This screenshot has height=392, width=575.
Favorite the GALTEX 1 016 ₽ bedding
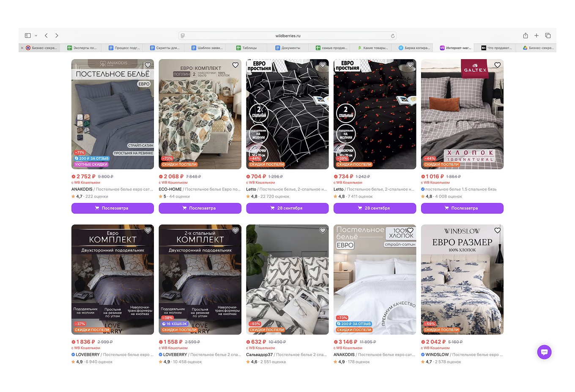point(498,65)
